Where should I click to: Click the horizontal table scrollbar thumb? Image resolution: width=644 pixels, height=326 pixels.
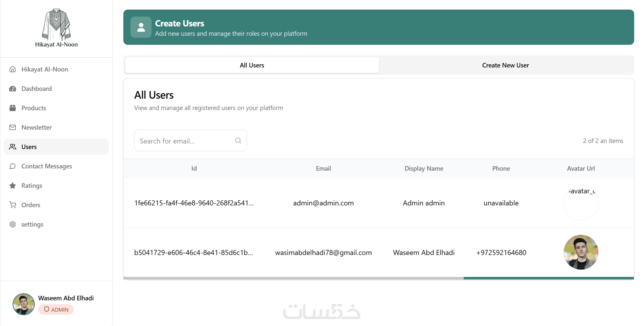click(293, 278)
